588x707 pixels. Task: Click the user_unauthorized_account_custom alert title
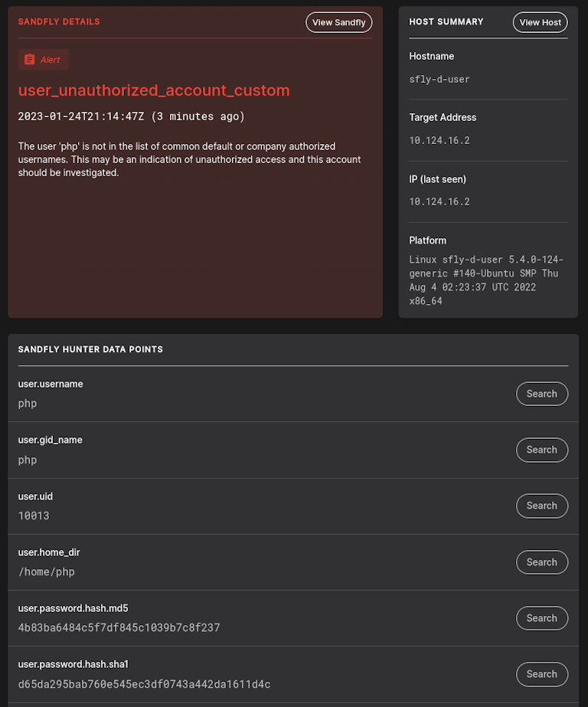coord(154,90)
